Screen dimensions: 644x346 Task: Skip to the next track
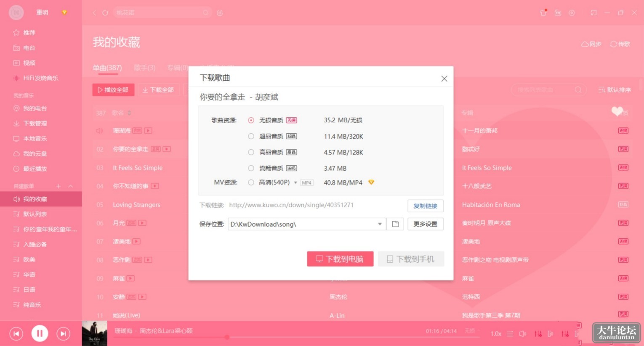(63, 334)
